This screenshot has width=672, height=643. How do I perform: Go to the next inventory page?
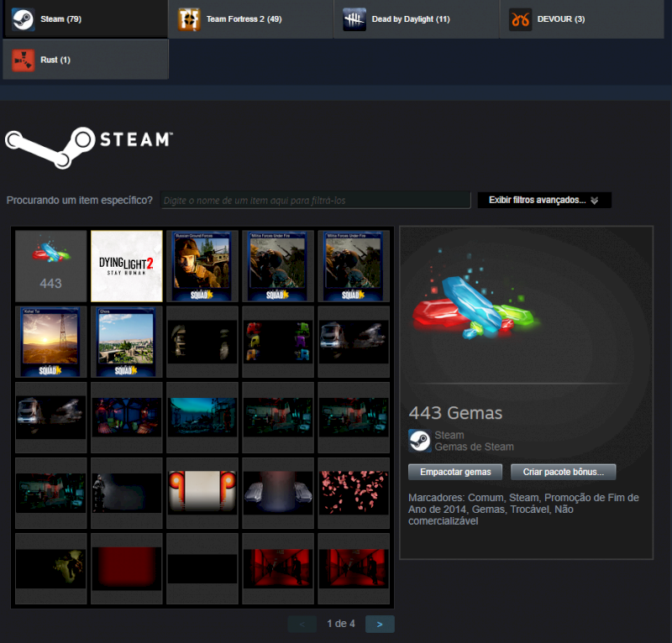pyautogui.click(x=380, y=624)
